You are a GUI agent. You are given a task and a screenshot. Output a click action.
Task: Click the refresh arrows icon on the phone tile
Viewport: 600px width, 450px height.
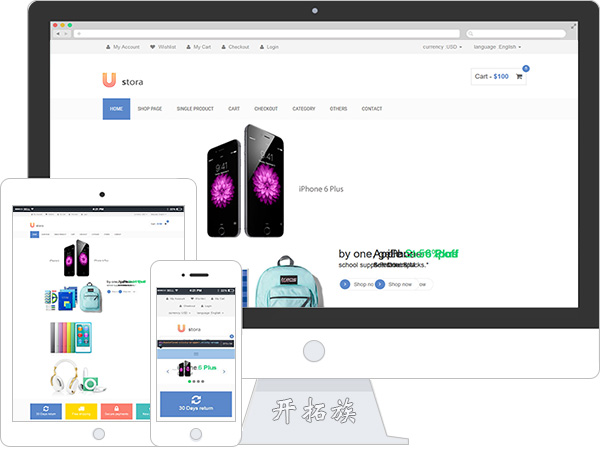click(196, 400)
